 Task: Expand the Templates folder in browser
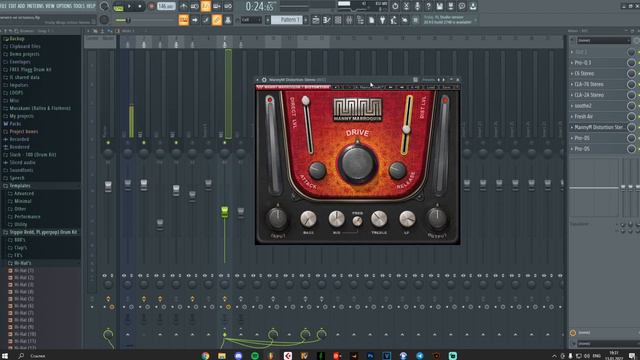click(x=20, y=186)
